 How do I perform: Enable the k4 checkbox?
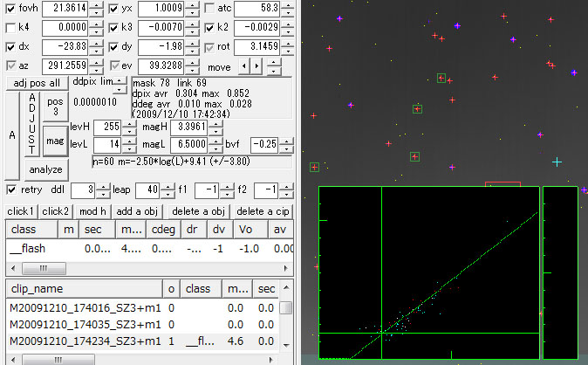coord(10,28)
